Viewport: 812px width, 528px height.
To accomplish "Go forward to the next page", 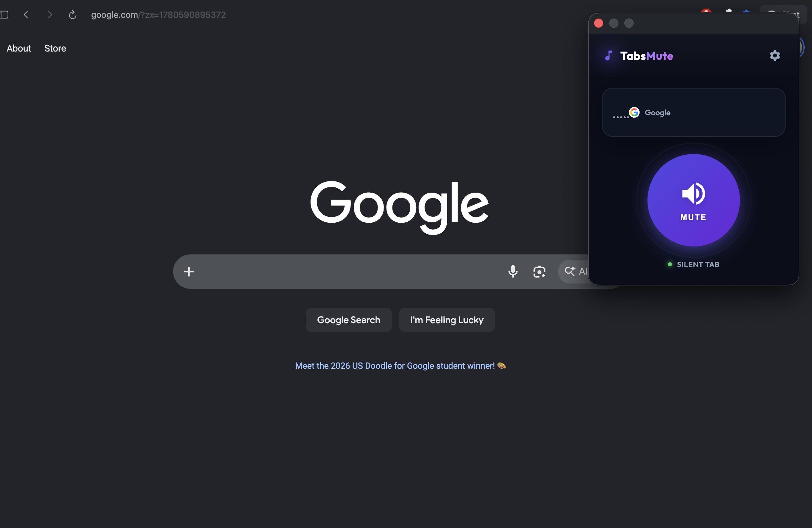I will [x=50, y=15].
